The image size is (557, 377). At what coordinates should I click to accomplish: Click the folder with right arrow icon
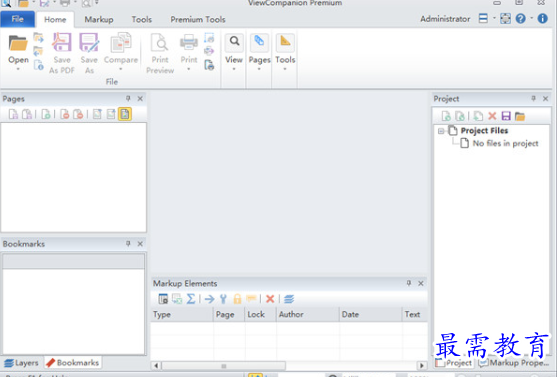point(38,37)
